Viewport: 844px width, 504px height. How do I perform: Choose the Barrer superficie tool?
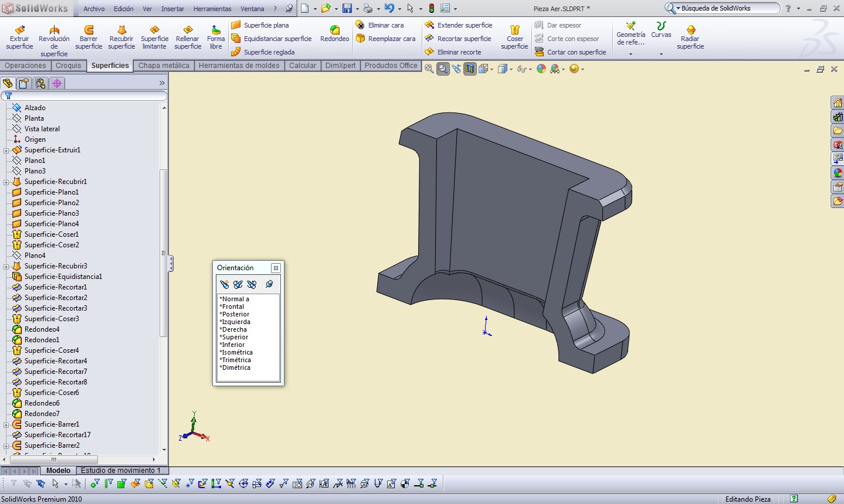click(x=89, y=38)
